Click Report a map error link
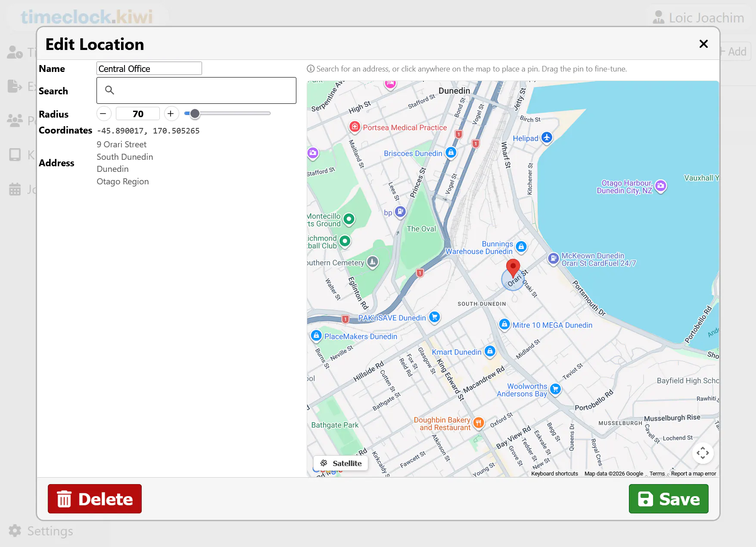Screen dimensions: 756x547 694,474
